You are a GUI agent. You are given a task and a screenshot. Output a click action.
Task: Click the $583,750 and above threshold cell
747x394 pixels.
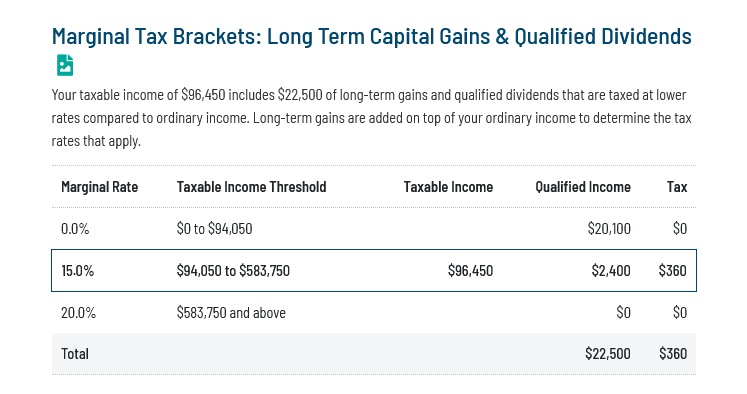[231, 313]
